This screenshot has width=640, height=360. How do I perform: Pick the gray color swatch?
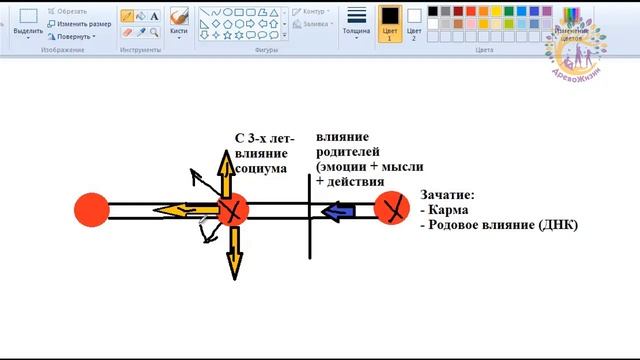pos(445,11)
